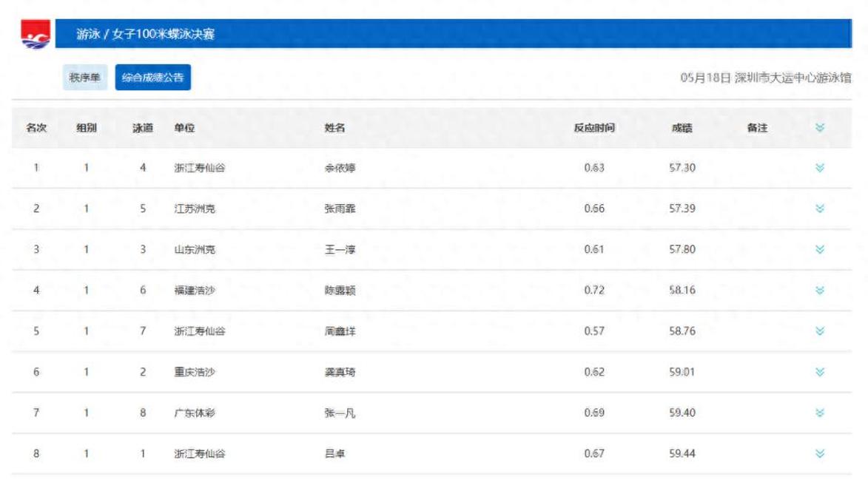Click the 泳道 column header
Screen dimensions: 868x488
pos(143,128)
